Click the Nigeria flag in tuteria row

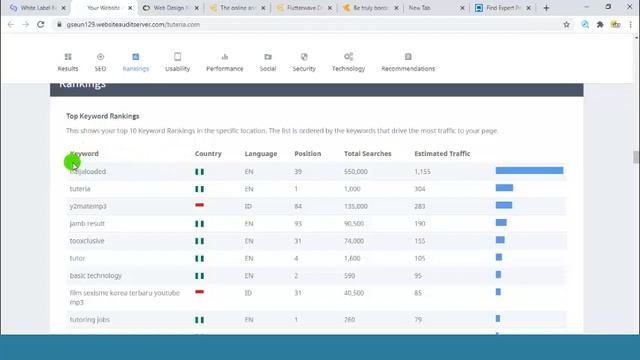coord(199,189)
